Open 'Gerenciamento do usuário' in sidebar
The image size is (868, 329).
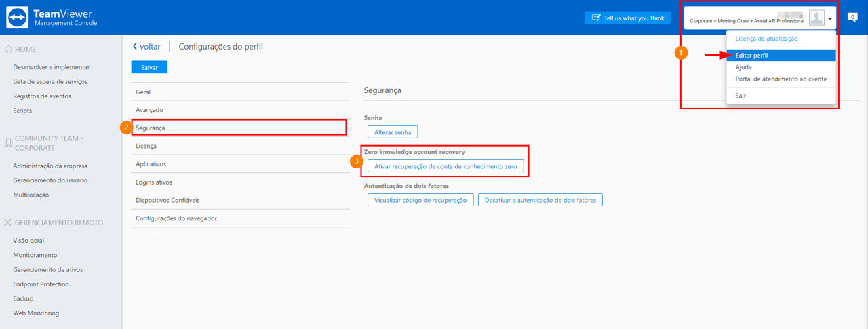click(x=50, y=180)
